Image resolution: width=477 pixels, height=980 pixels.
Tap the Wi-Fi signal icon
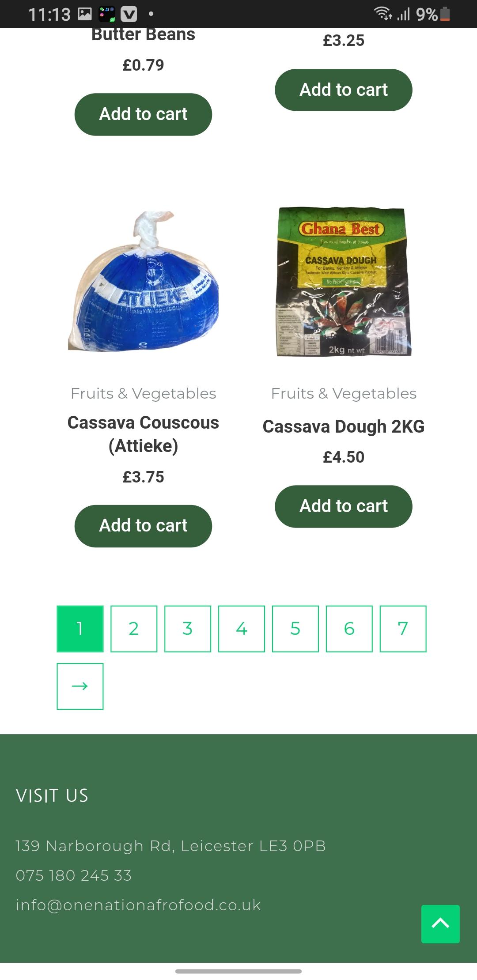coord(383,14)
